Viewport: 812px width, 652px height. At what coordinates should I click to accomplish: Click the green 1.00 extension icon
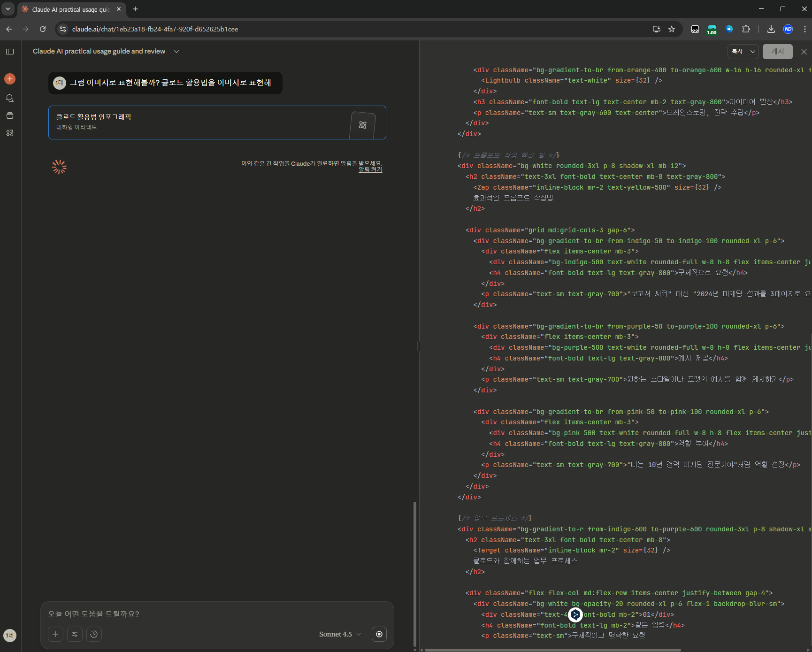click(x=712, y=30)
